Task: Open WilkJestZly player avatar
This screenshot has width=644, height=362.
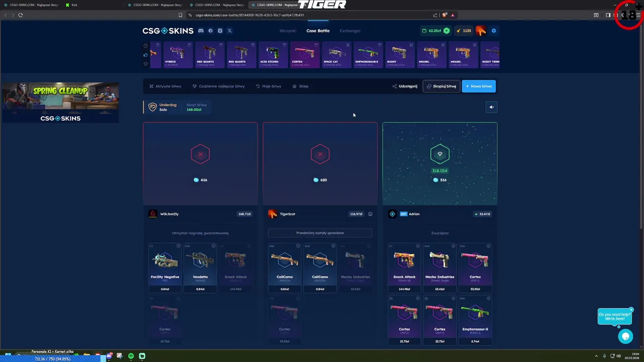Action: coord(153,214)
